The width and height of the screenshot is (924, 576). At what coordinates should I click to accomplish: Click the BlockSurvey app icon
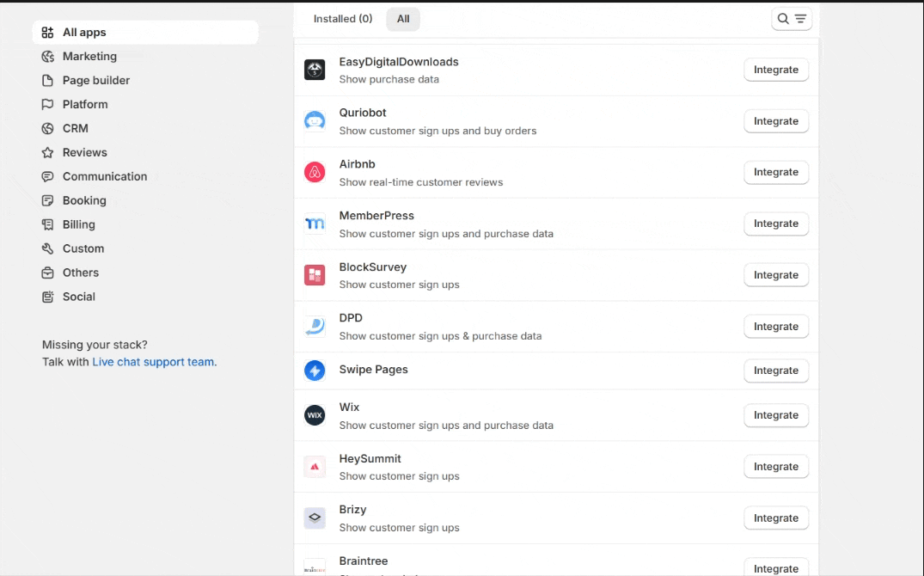(315, 275)
